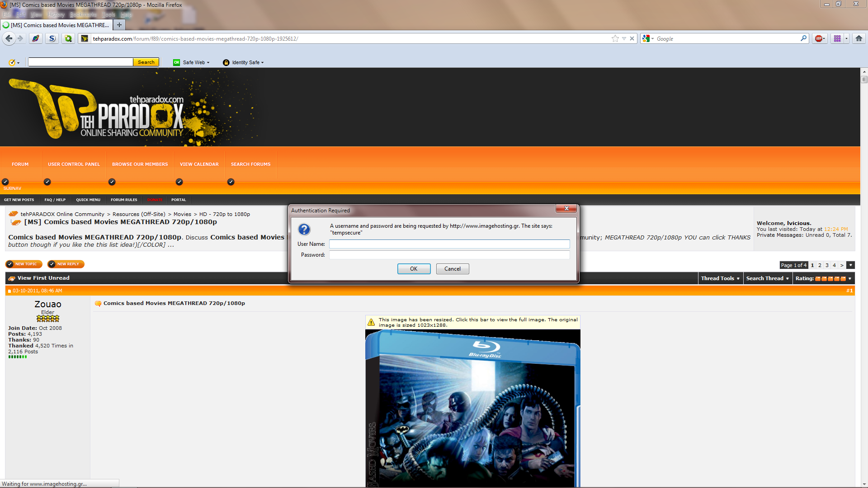Click the tehparadox site favicon in address bar
This screenshot has width=868, height=488.
[85, 38]
